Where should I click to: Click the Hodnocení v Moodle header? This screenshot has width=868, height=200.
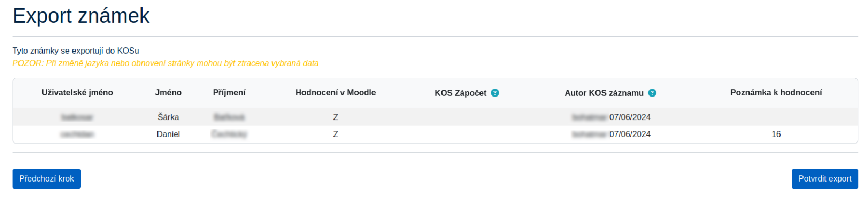coord(336,93)
